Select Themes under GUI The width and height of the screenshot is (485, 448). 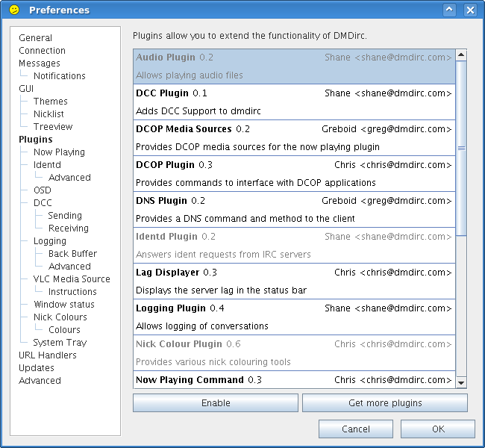pyautogui.click(x=51, y=102)
